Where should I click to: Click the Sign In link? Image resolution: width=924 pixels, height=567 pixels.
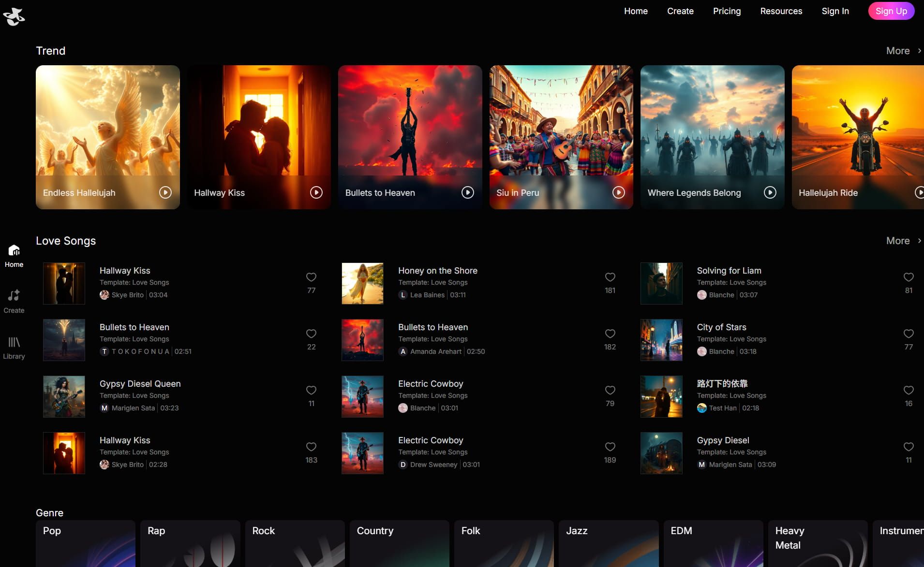[835, 11]
